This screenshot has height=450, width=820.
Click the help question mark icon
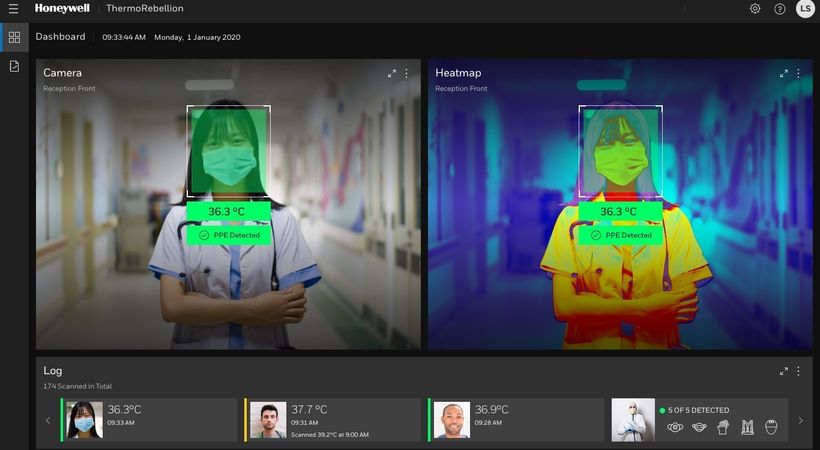pos(780,9)
